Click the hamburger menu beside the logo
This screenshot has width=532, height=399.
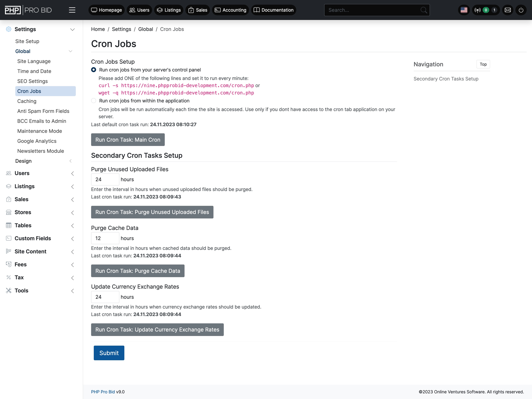pos(72,10)
